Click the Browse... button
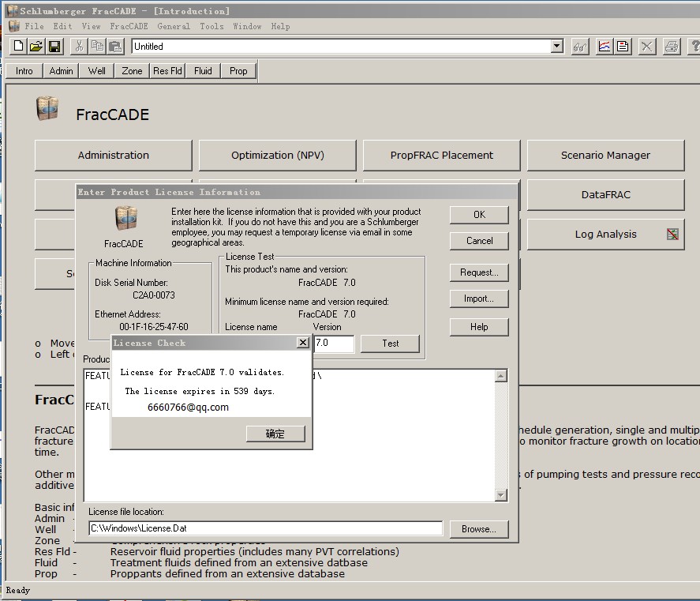 [479, 529]
